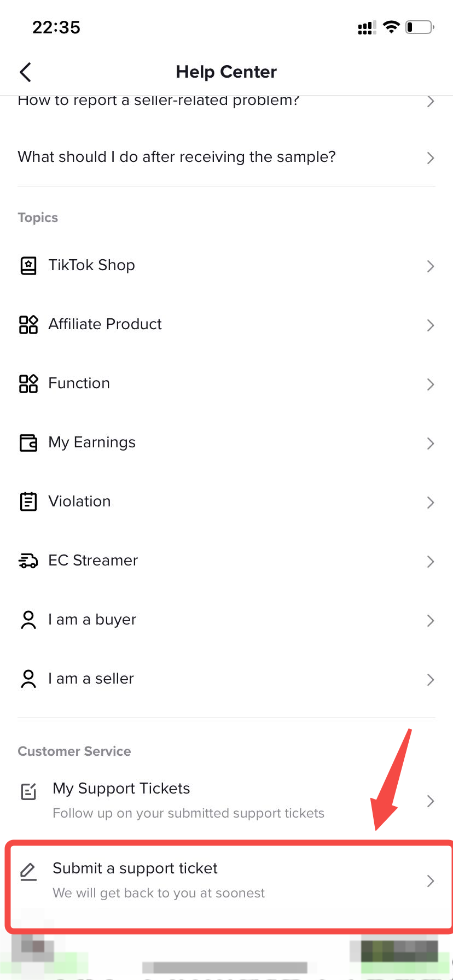Tap the My Support Tickets note icon
The width and height of the screenshot is (453, 980).
point(28,791)
